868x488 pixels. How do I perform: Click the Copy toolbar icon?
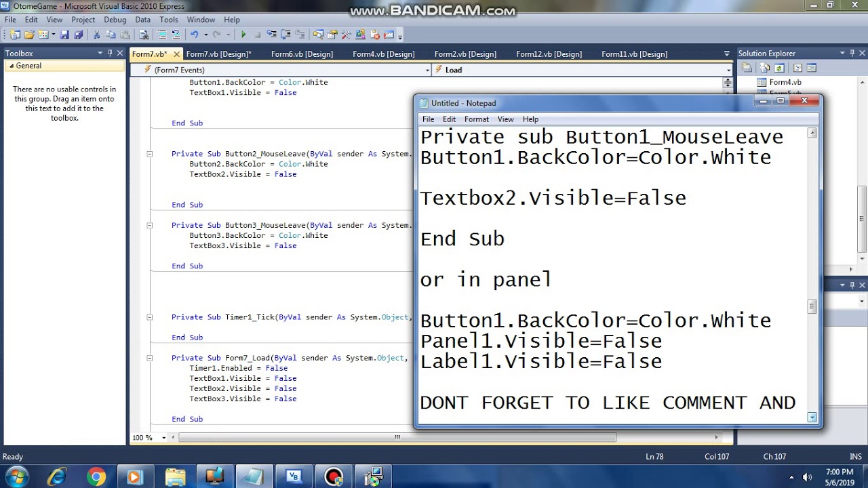tap(111, 35)
